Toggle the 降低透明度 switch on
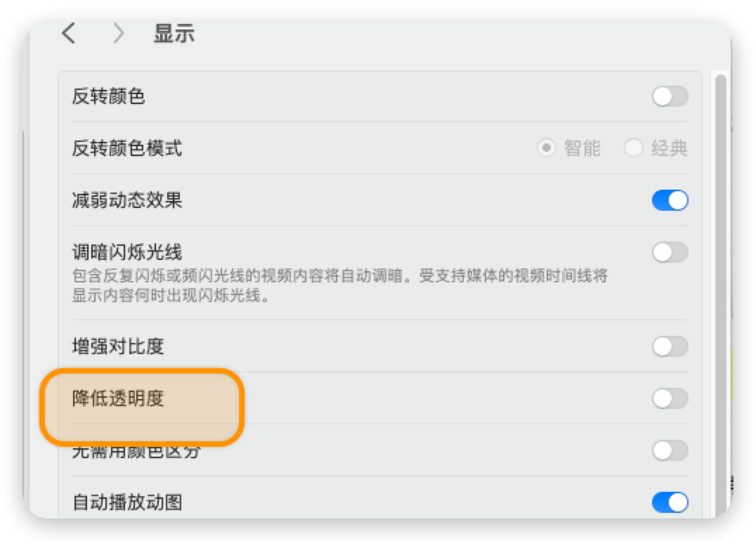The width and height of the screenshot is (756, 541). click(x=670, y=398)
